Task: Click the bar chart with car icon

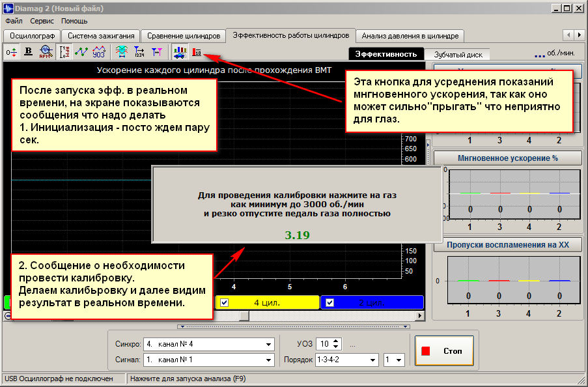Action: (x=180, y=52)
